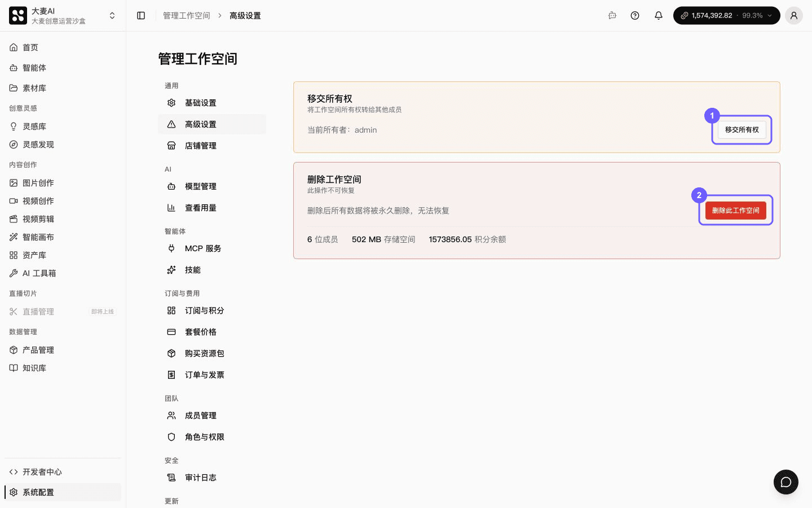The height and width of the screenshot is (508, 812).
Task: Click the red 删除此工作空间 button
Action: [x=735, y=211]
